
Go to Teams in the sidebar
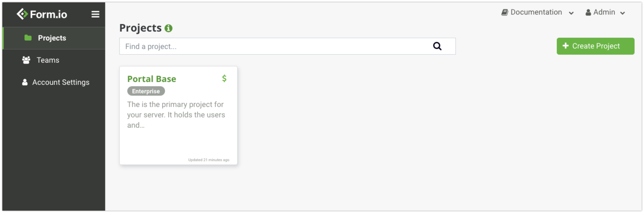(x=54, y=60)
